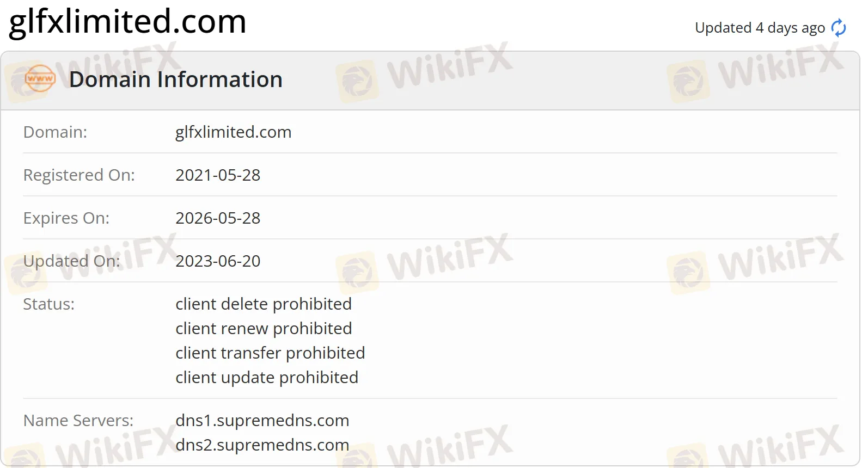The width and height of the screenshot is (868, 468).
Task: Open the Domain Information section header
Action: pyautogui.click(x=175, y=79)
